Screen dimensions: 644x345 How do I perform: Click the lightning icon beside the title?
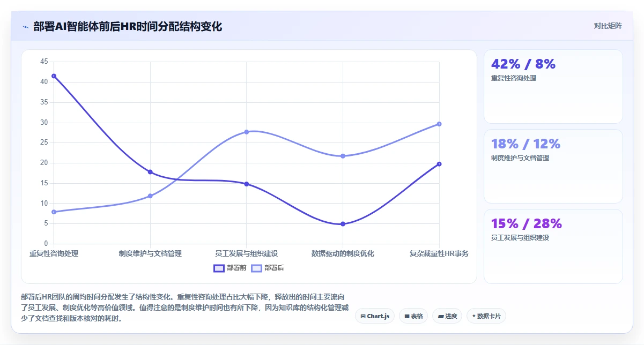click(25, 27)
